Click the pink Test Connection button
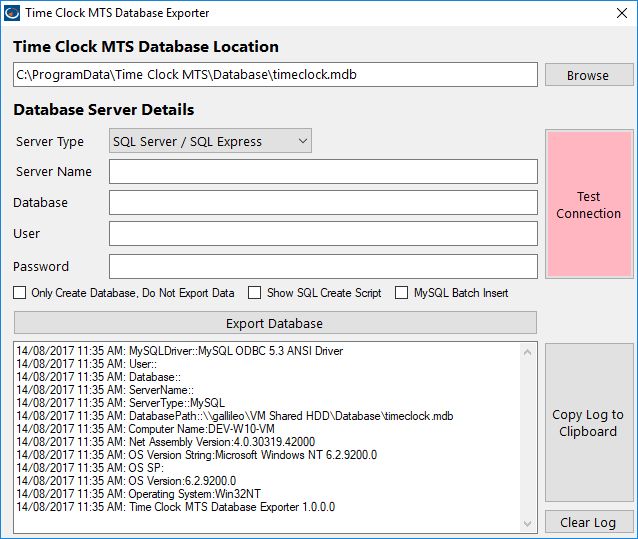This screenshot has height=539, width=638. coord(589,204)
